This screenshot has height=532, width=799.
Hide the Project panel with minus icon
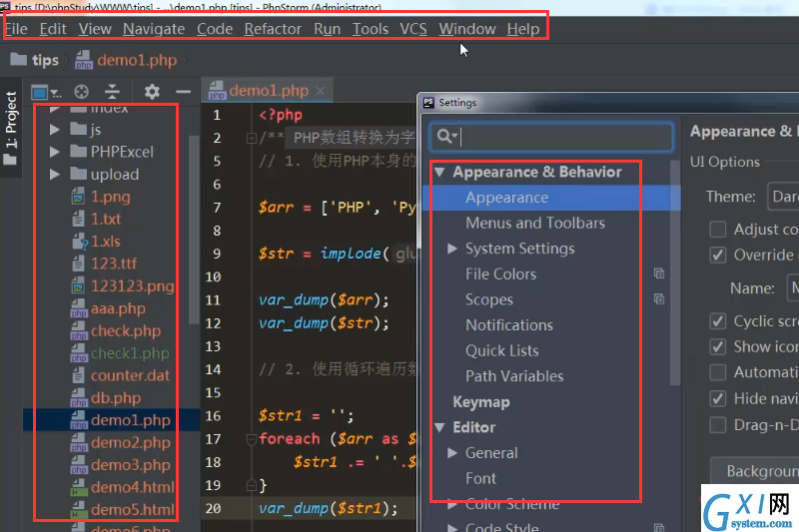pos(183,92)
